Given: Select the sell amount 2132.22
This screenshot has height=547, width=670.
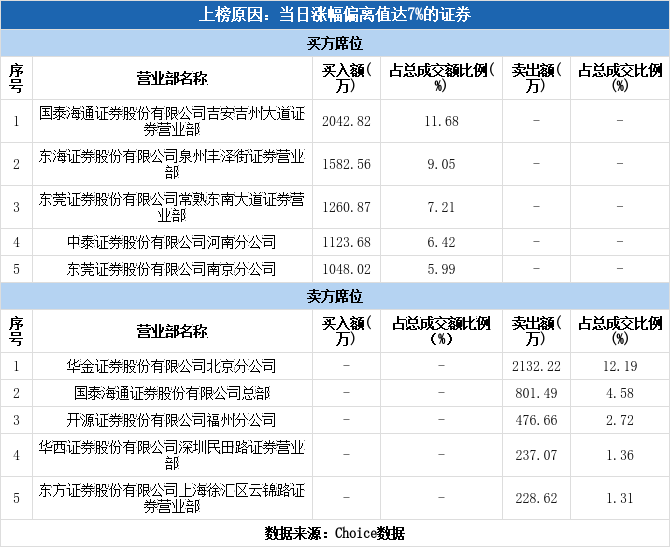Looking at the screenshot, I should [536, 366].
